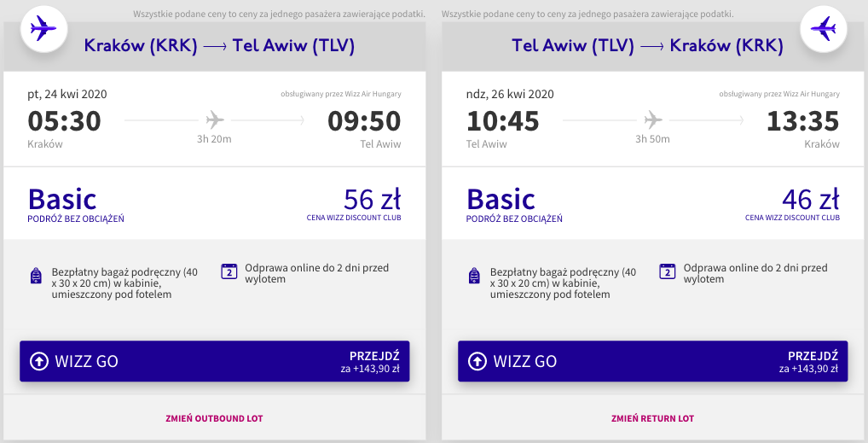This screenshot has height=443, width=868.
Task: Click the Kraków (KRK) → Tel Awiw (TLV) header
Action: coord(219,46)
